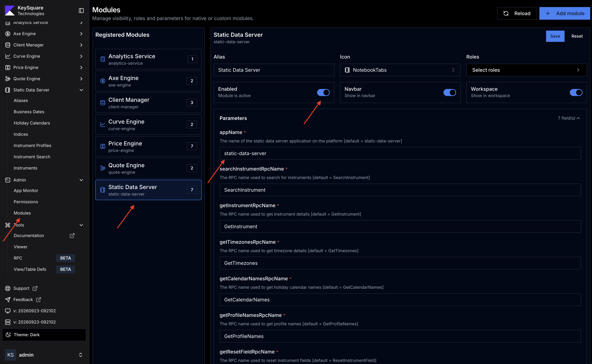Expand Price Engine sidebar chevron
Viewport: 592px width, 364px height.
81,67
